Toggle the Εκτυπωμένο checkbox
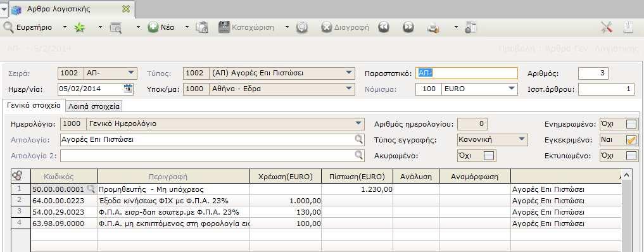The height and width of the screenshot is (252, 644). 631,156
